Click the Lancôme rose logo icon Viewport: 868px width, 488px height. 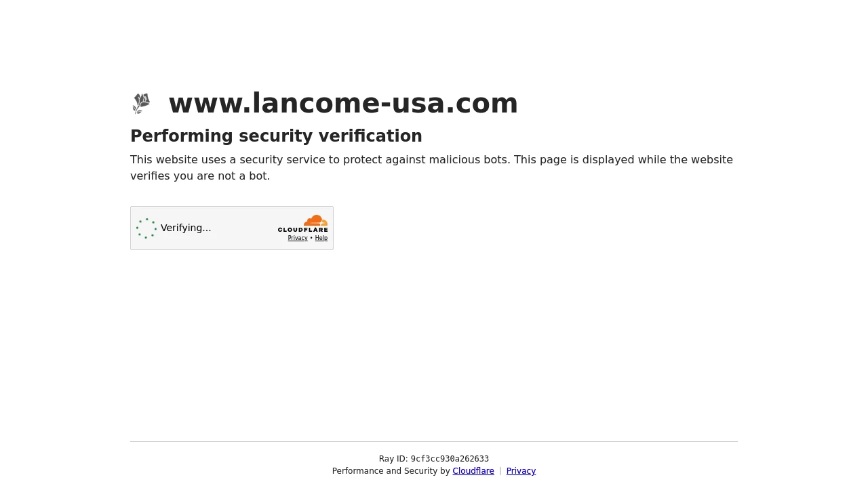[x=141, y=104]
